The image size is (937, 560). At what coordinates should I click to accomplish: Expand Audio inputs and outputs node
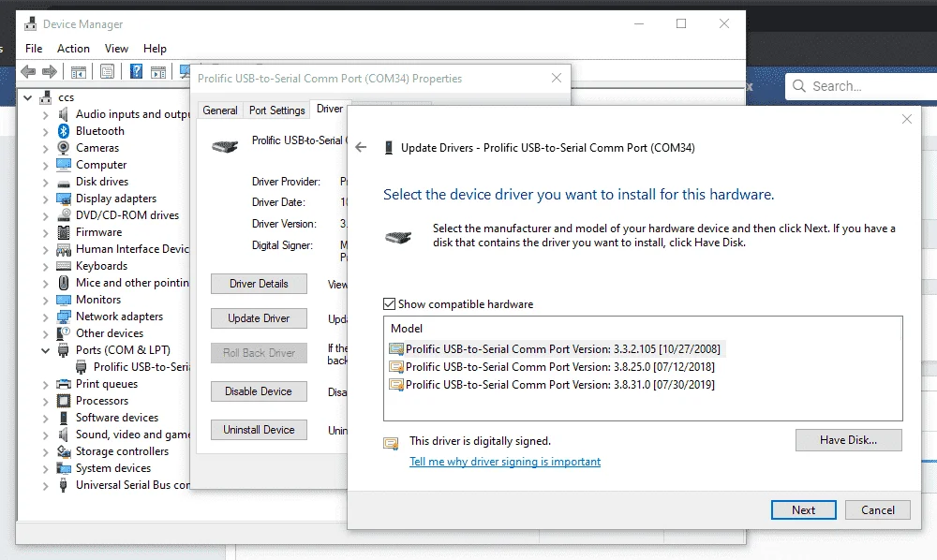coord(45,114)
